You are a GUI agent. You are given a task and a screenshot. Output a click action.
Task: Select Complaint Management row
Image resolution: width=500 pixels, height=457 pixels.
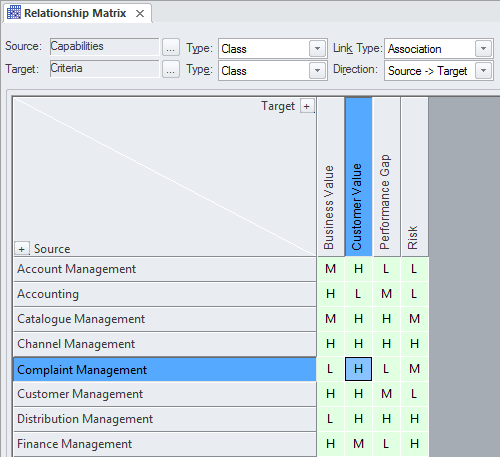(165, 369)
